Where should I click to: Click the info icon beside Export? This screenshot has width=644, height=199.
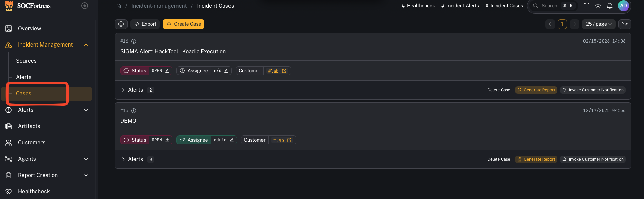[x=121, y=24]
